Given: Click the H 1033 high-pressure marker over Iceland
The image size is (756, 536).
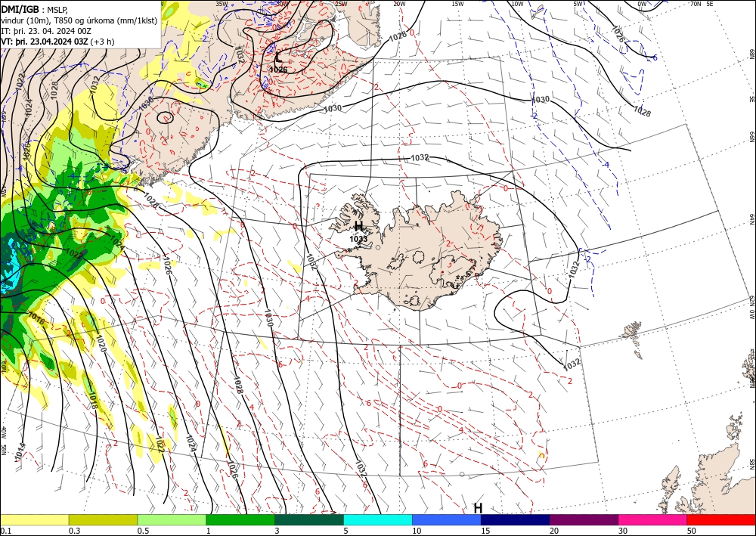Looking at the screenshot, I should (358, 231).
